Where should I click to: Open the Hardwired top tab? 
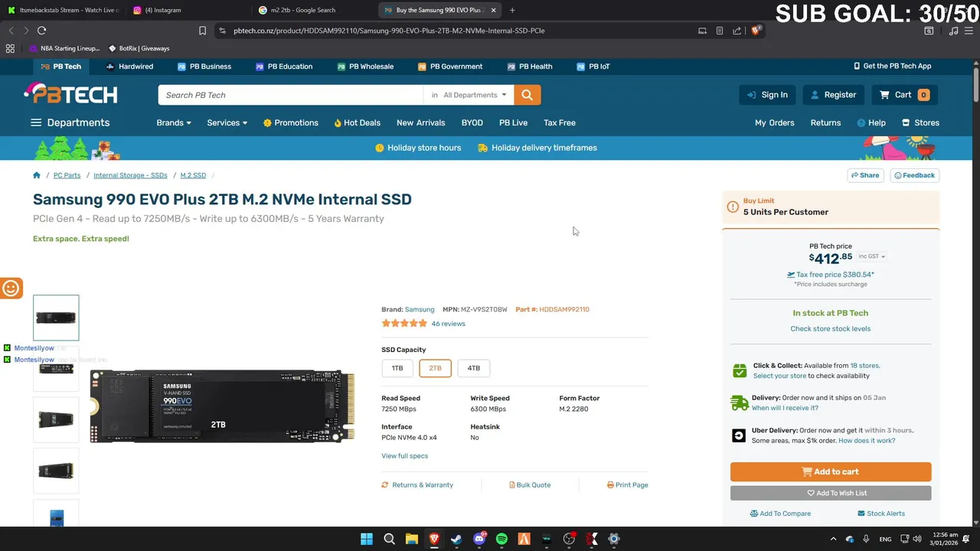129,67
